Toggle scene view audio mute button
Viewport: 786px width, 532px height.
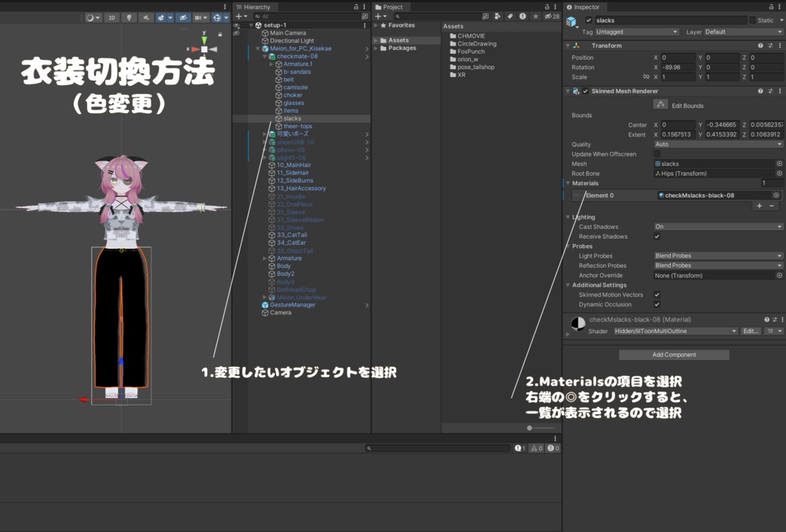click(144, 17)
